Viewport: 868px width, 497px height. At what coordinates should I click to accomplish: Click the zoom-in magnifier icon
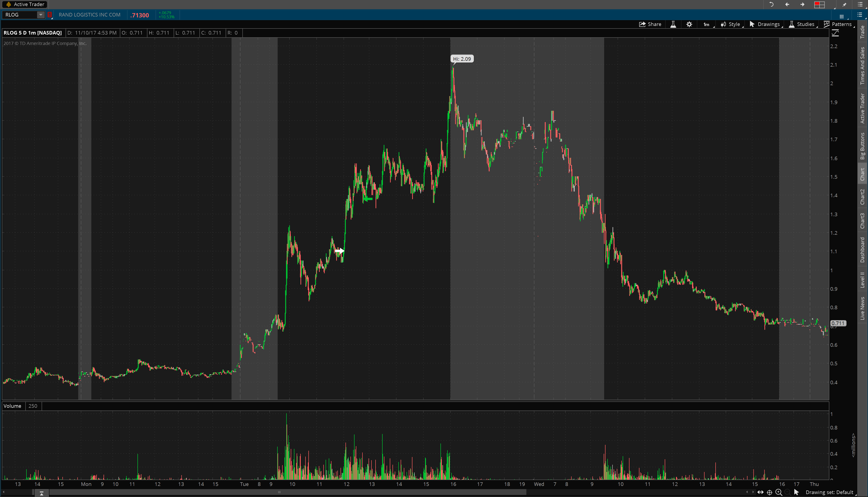778,492
